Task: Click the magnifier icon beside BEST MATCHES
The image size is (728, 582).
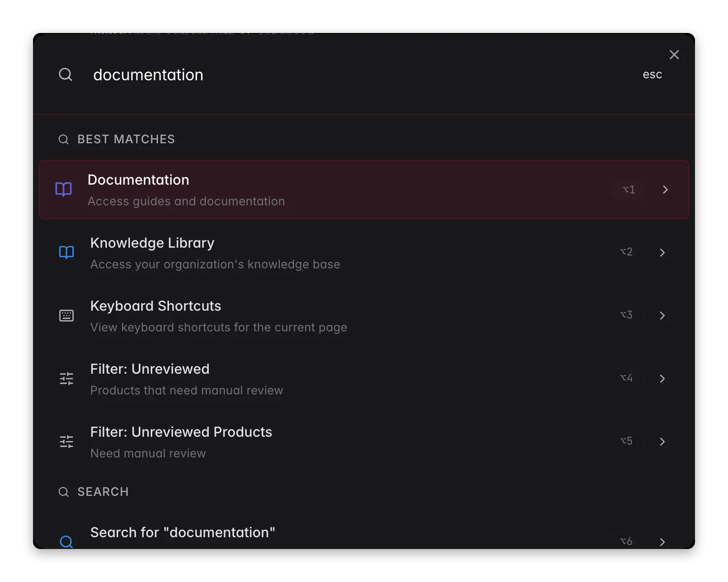Action: click(64, 139)
